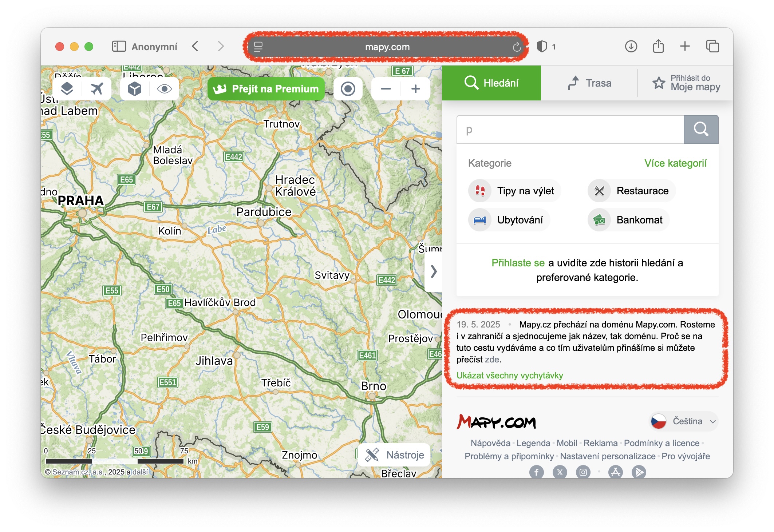Viewport: 774px width, 532px height.
Task: Switch to 3D cube view
Action: click(x=134, y=88)
